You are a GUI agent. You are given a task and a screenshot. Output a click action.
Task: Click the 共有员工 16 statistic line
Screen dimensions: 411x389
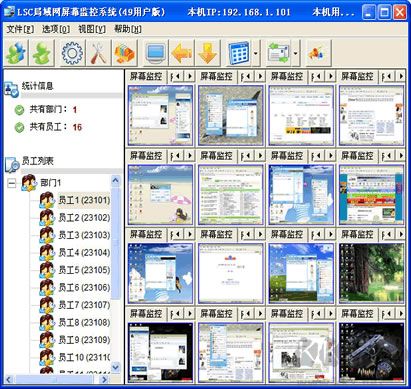[56, 127]
